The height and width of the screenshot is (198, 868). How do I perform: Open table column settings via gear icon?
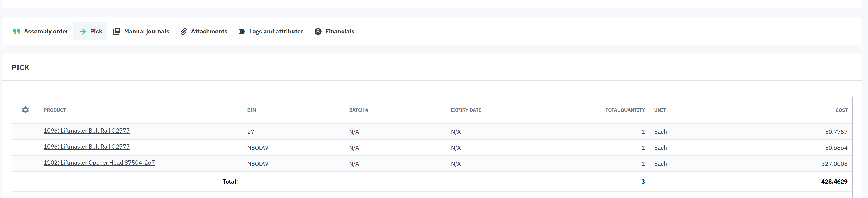coord(25,110)
